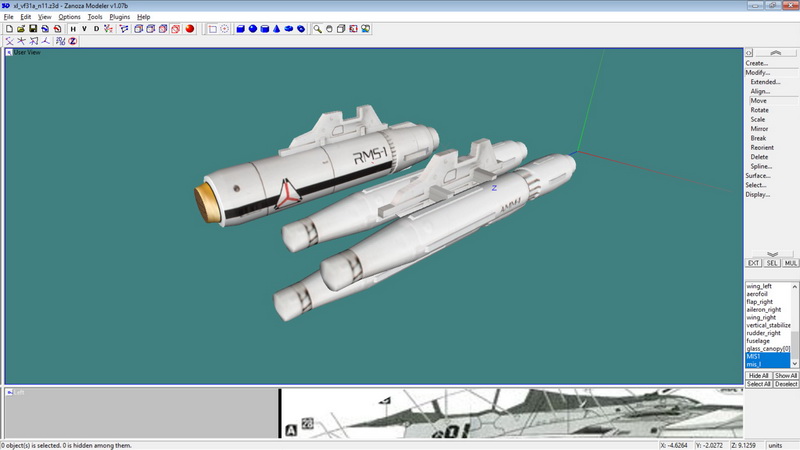Select the first wireframe cube view icon

tap(138, 29)
